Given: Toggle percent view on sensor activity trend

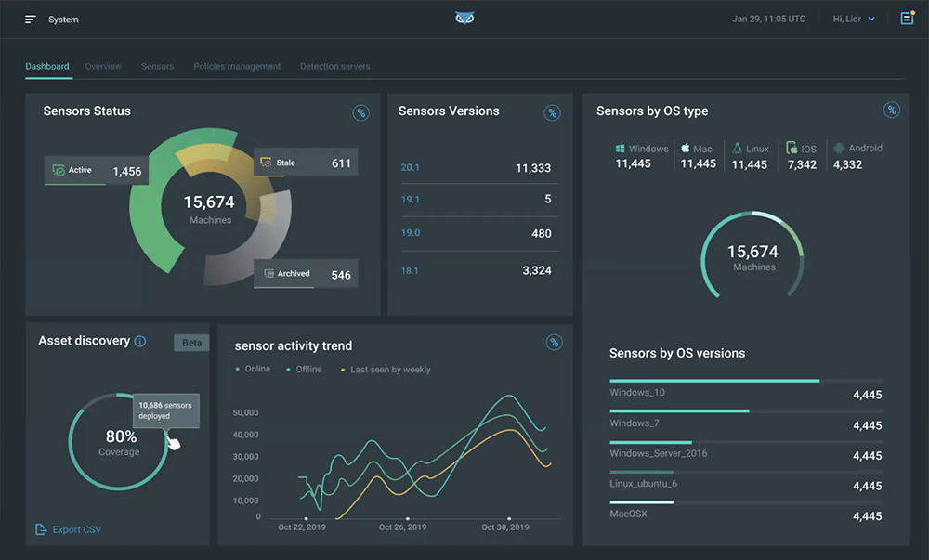Looking at the screenshot, I should click(554, 342).
